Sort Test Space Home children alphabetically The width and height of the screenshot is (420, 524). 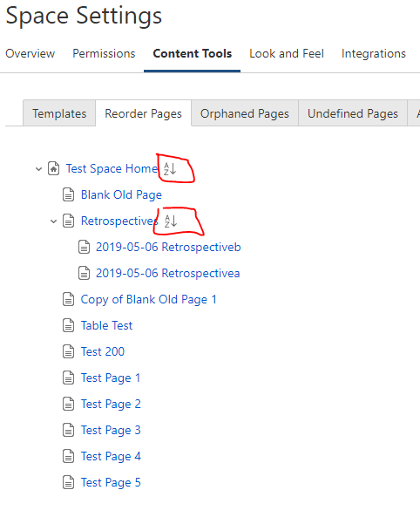coord(170,169)
